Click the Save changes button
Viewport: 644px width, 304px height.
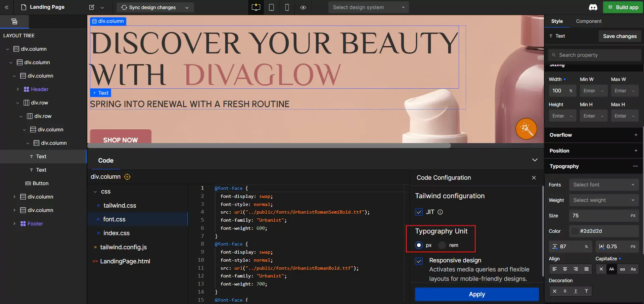(620, 36)
